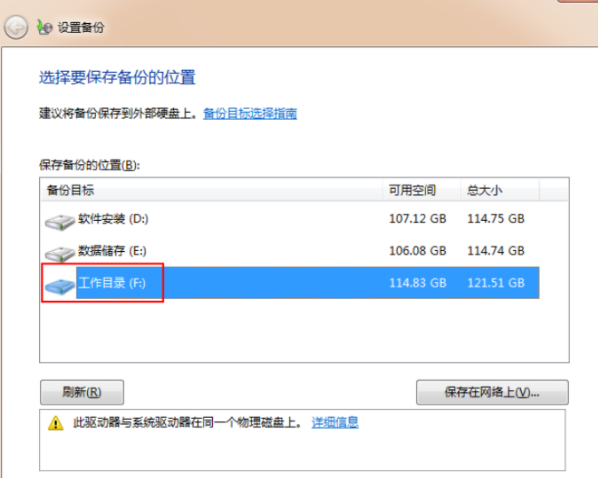
Task: Click the 114.83 GB free space value
Action: click(418, 283)
